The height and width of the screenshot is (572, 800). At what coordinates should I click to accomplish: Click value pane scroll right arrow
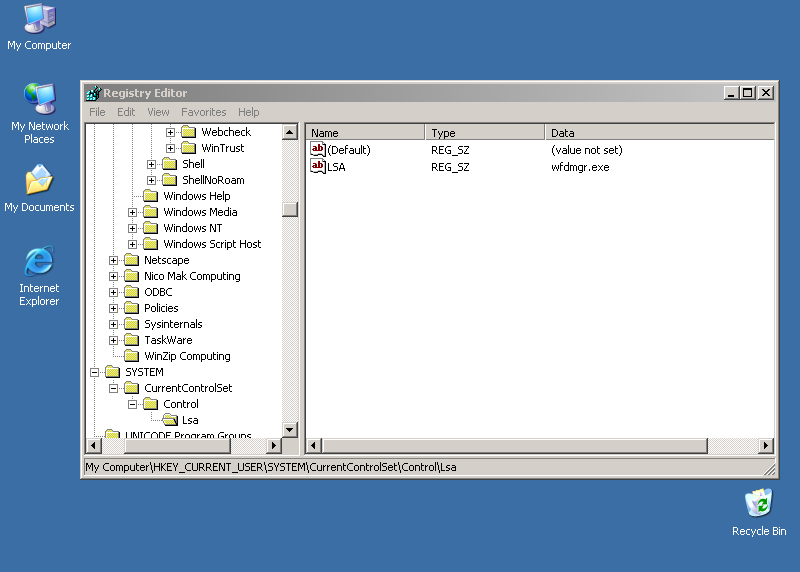click(x=765, y=445)
